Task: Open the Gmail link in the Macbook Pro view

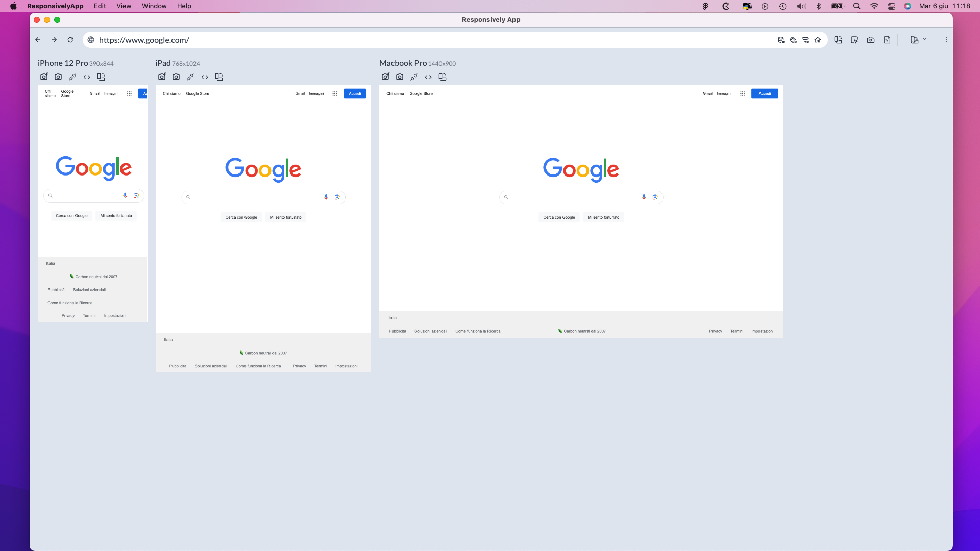Action: [x=707, y=94]
